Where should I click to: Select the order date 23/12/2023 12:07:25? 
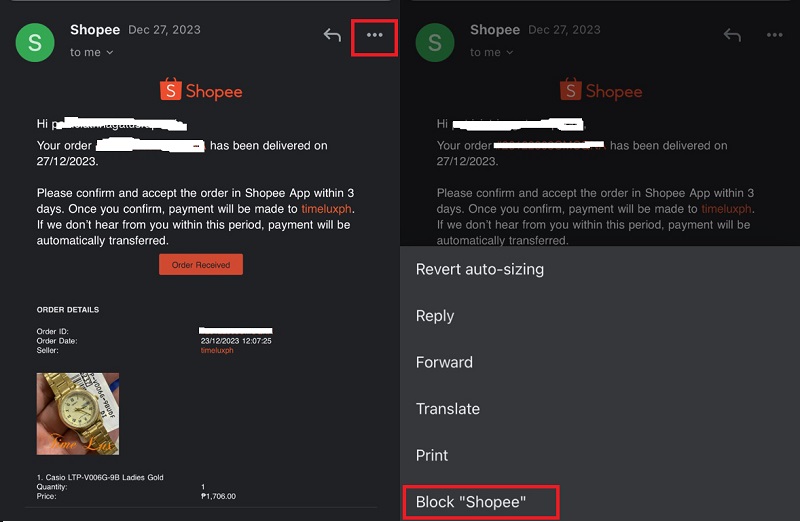click(236, 340)
